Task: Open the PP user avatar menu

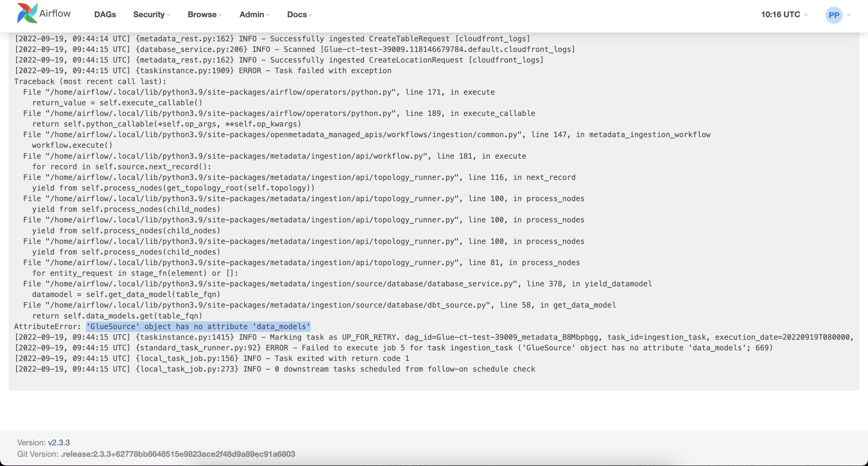Action: click(834, 14)
